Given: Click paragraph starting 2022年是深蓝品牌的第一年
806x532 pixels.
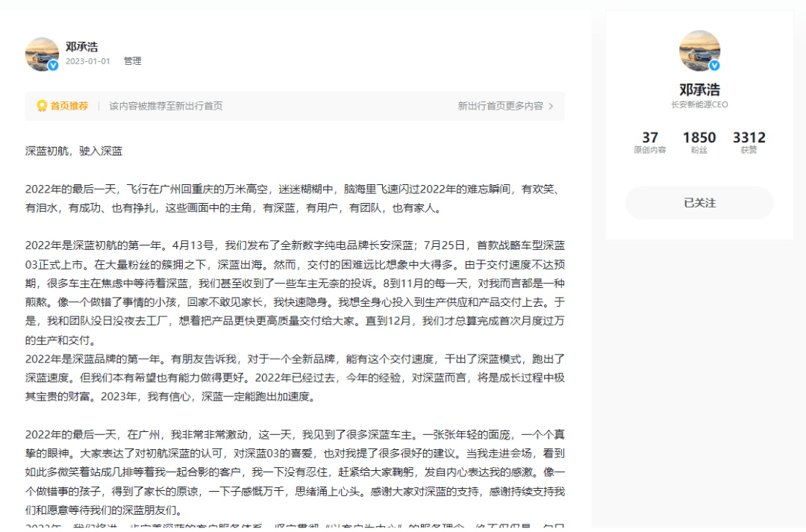Looking at the screenshot, I should click(295, 378).
